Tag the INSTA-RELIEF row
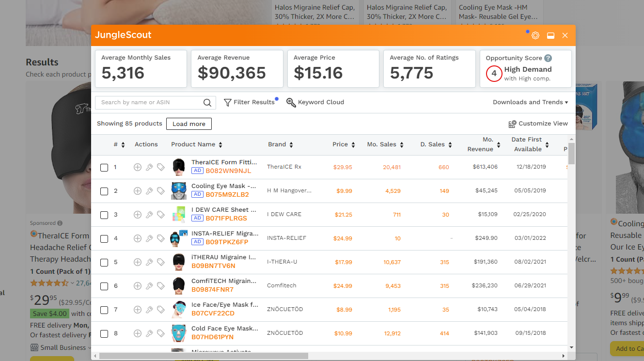This screenshot has width=644, height=361. [161, 238]
